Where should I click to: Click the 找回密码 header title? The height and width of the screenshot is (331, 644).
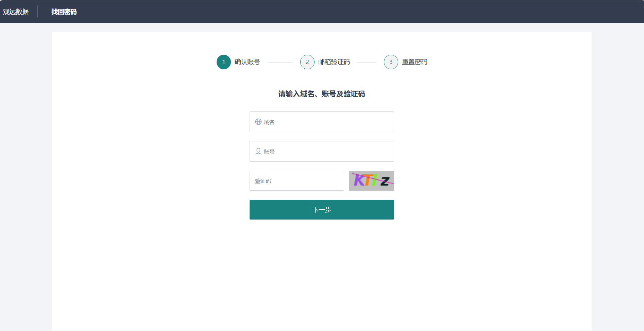(x=64, y=12)
